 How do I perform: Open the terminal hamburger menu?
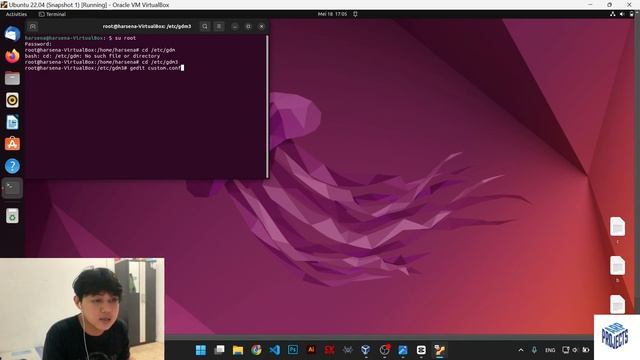(219, 27)
